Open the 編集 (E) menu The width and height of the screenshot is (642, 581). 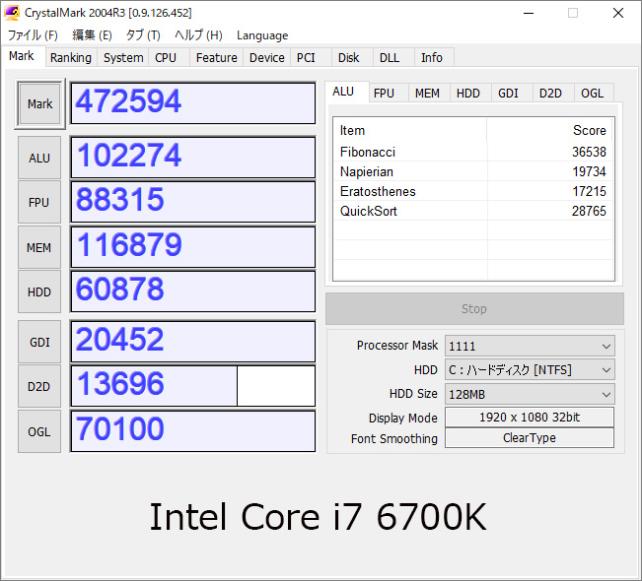pos(92,35)
